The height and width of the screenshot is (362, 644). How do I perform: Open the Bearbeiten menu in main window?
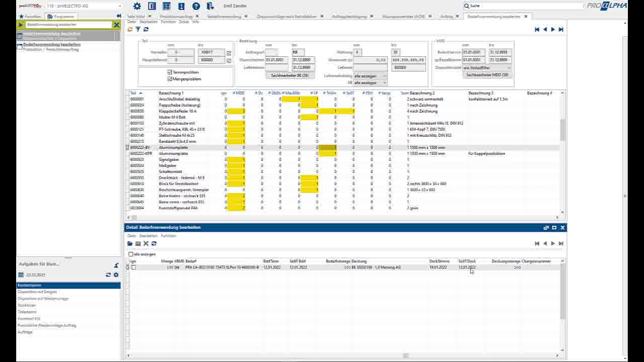pos(148,22)
